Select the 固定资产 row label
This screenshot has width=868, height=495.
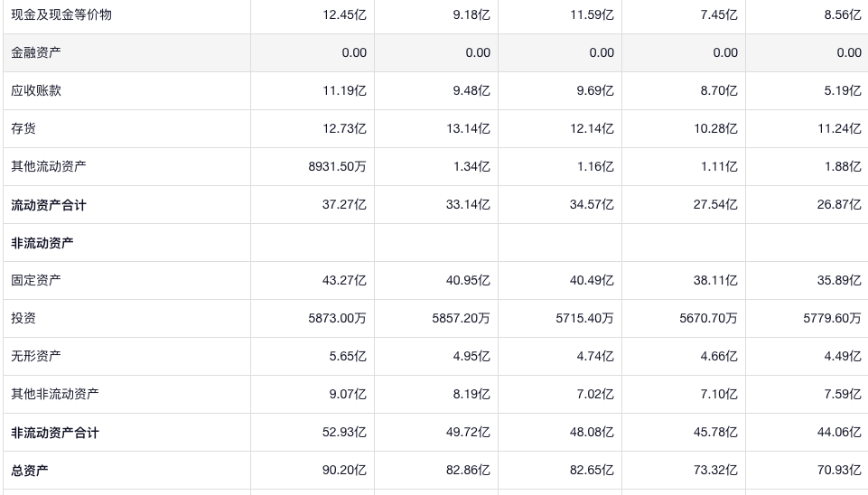pos(36,280)
